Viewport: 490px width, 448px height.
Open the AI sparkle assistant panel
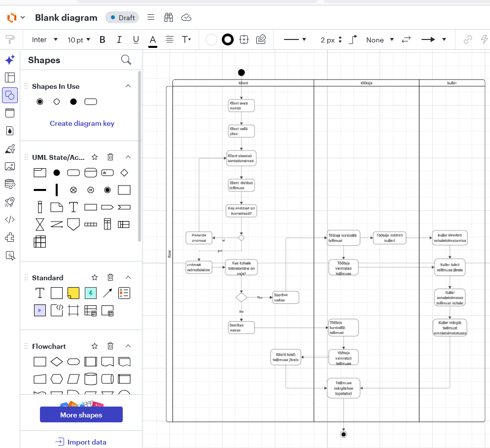click(9, 60)
